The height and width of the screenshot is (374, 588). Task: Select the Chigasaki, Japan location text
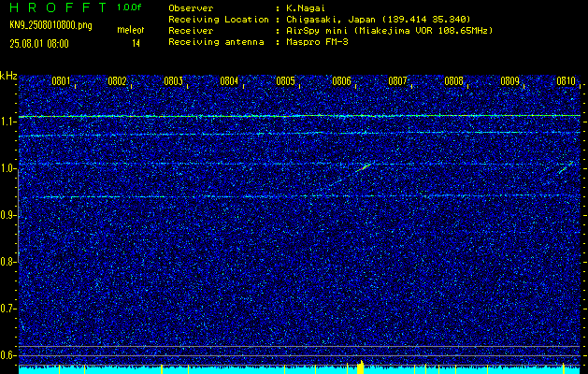(378, 20)
